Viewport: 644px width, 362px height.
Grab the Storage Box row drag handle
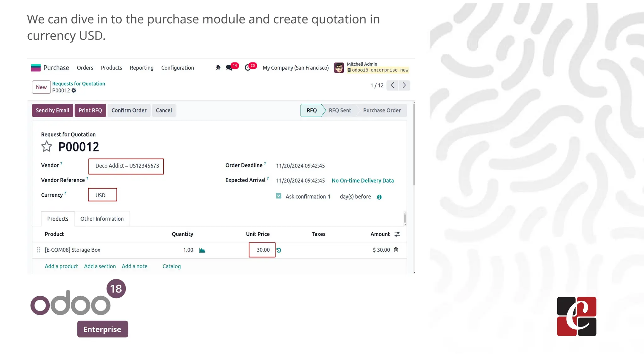38,250
